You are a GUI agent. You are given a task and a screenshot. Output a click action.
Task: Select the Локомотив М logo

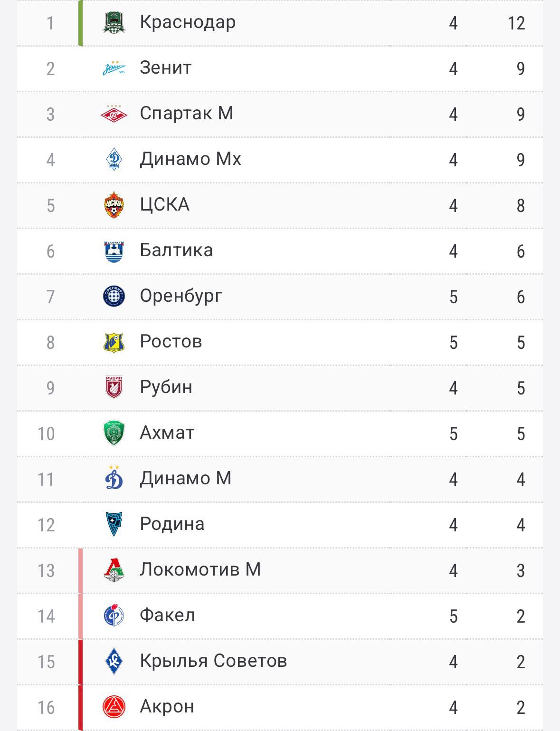point(114,570)
